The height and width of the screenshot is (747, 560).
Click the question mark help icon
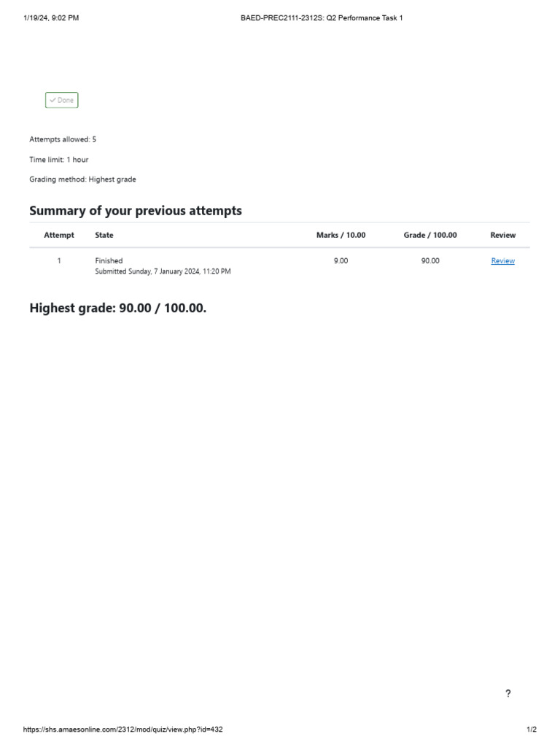coord(508,694)
